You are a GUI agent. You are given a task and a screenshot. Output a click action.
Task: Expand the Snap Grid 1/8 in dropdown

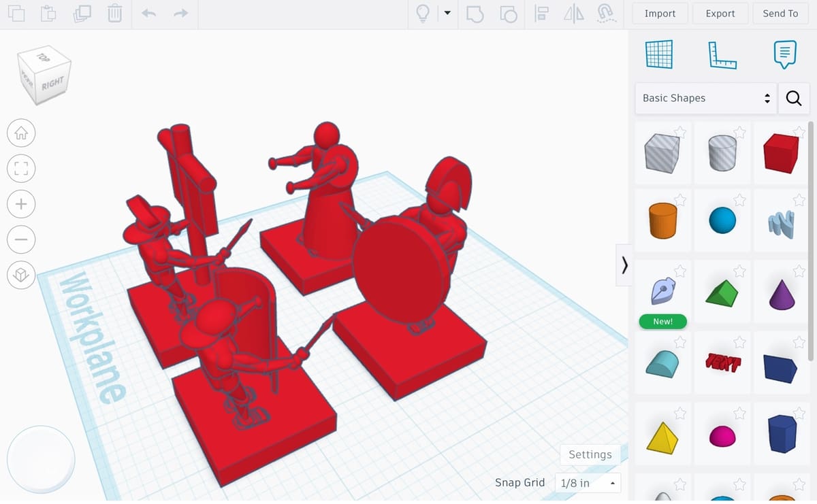(x=588, y=484)
